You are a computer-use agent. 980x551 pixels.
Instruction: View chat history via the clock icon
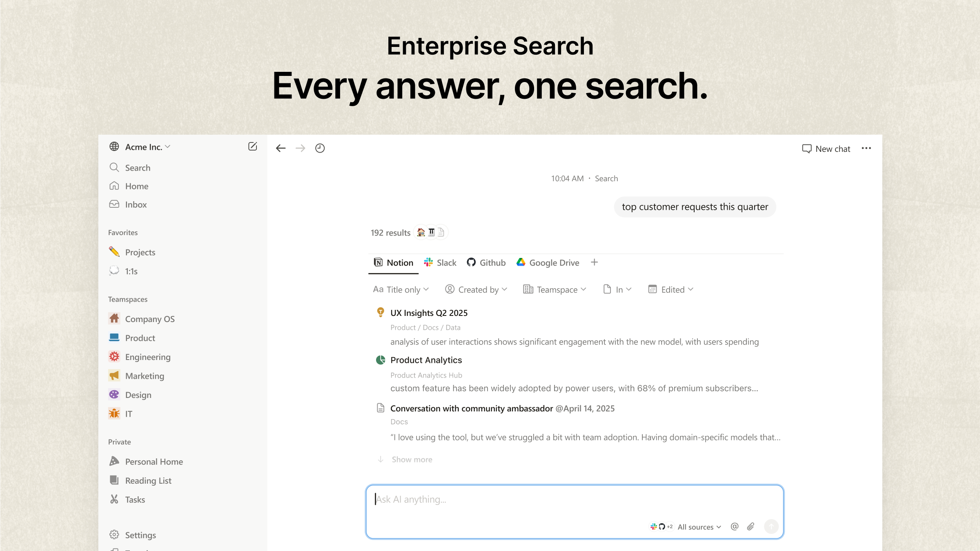pyautogui.click(x=320, y=148)
